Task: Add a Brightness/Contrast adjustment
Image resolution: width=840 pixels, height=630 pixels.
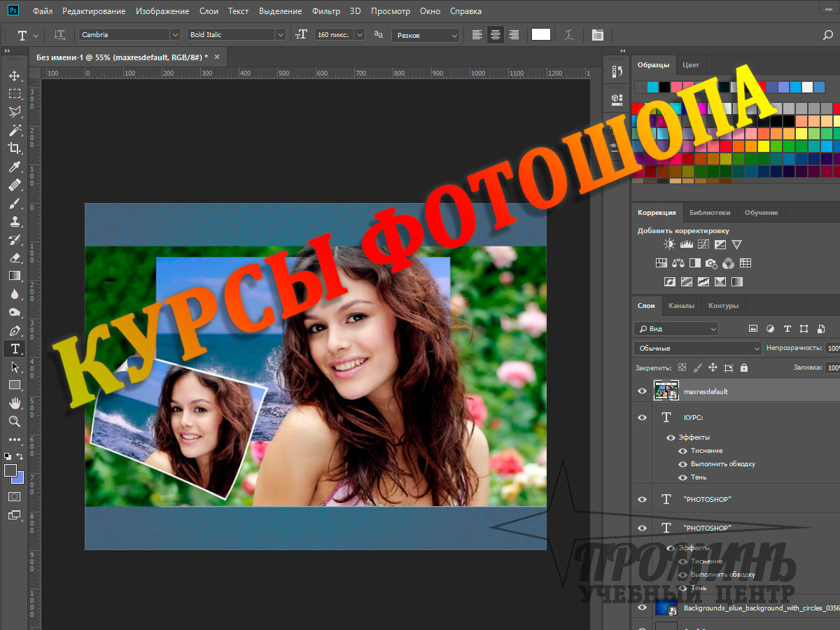Action: (x=670, y=244)
